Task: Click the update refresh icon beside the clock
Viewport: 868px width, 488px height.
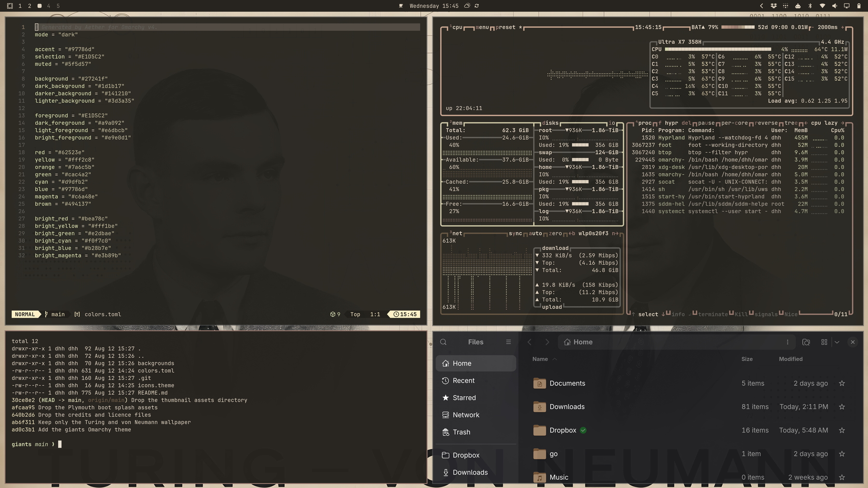Action: click(476, 6)
